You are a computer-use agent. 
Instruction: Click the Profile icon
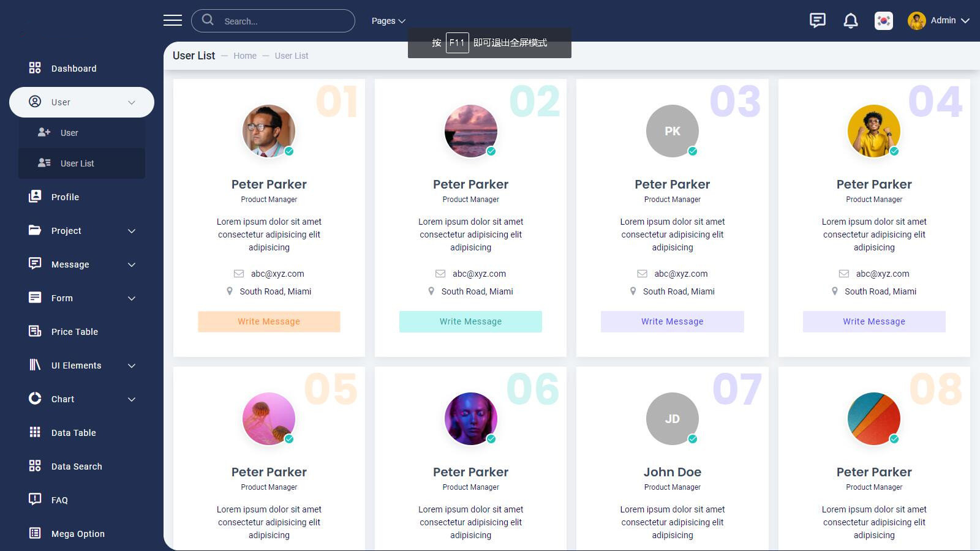35,197
